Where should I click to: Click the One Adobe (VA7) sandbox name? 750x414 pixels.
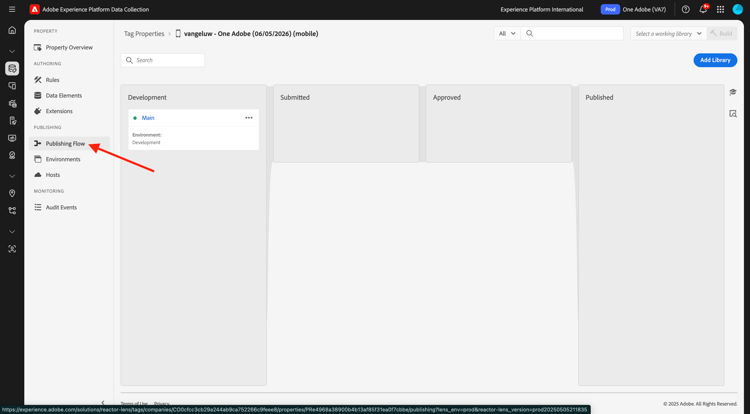pyautogui.click(x=644, y=9)
